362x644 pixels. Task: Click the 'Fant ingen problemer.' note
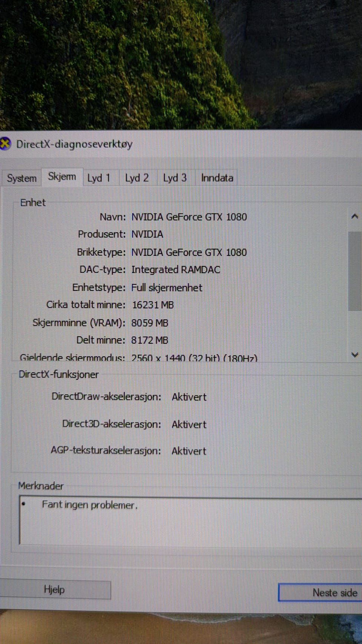click(90, 505)
